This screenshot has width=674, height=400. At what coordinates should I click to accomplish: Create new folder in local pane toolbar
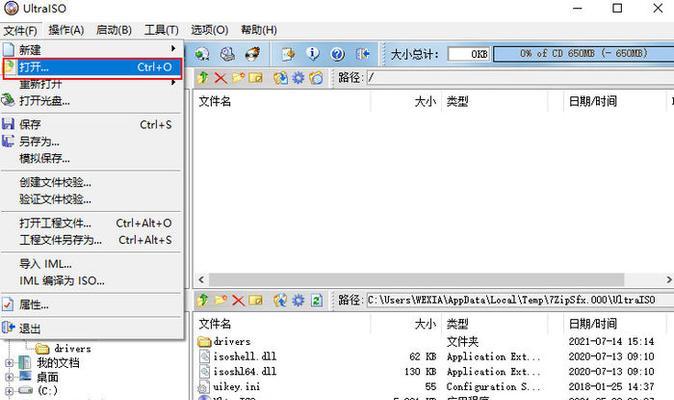click(221, 300)
